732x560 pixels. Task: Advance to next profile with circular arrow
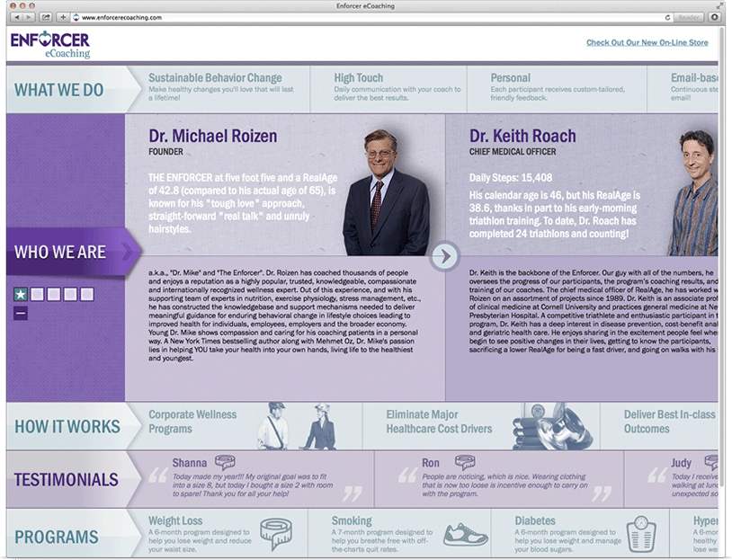point(444,256)
